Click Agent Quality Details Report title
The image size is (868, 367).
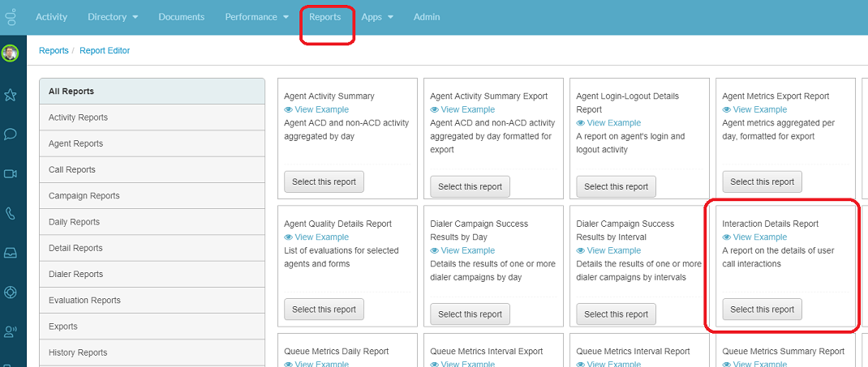point(337,224)
